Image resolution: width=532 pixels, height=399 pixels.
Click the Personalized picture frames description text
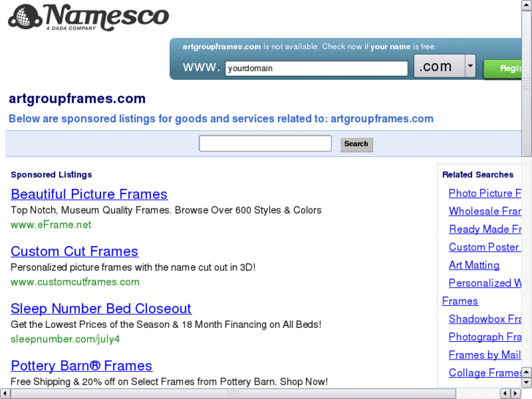tap(133, 267)
